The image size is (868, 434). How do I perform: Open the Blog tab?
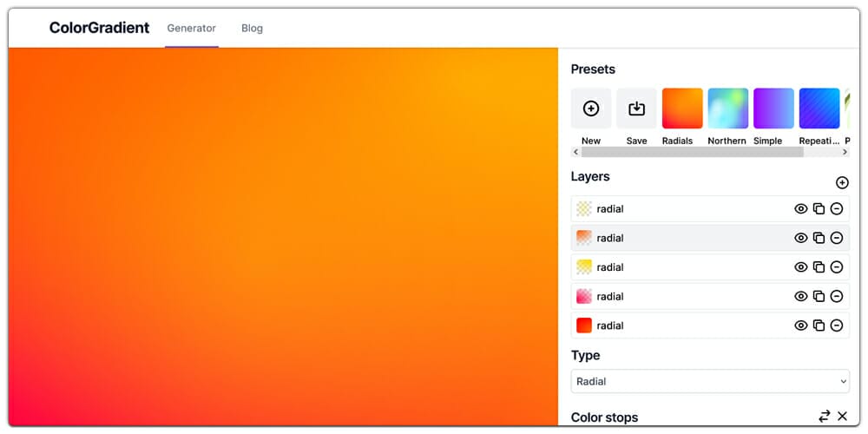(x=252, y=28)
